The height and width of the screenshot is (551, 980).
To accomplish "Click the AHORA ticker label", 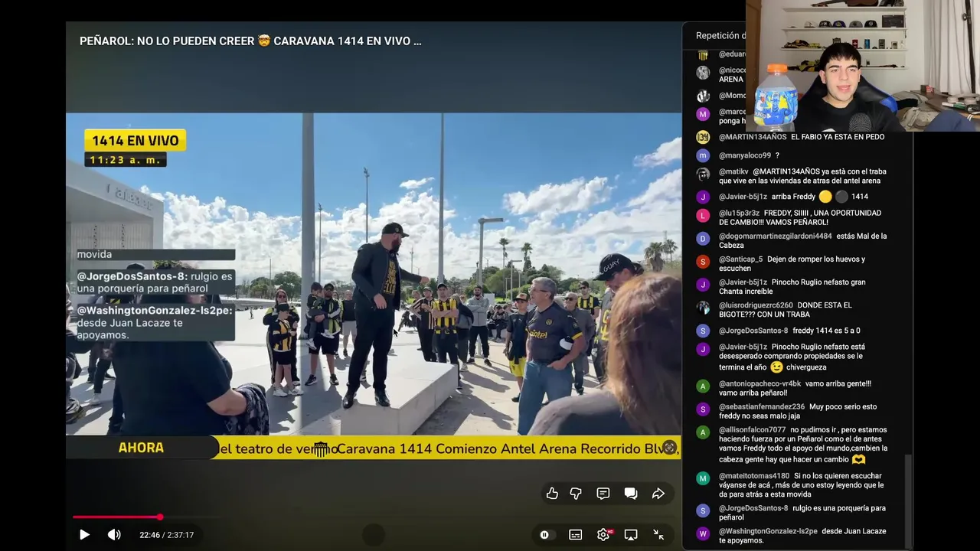I will (x=141, y=448).
